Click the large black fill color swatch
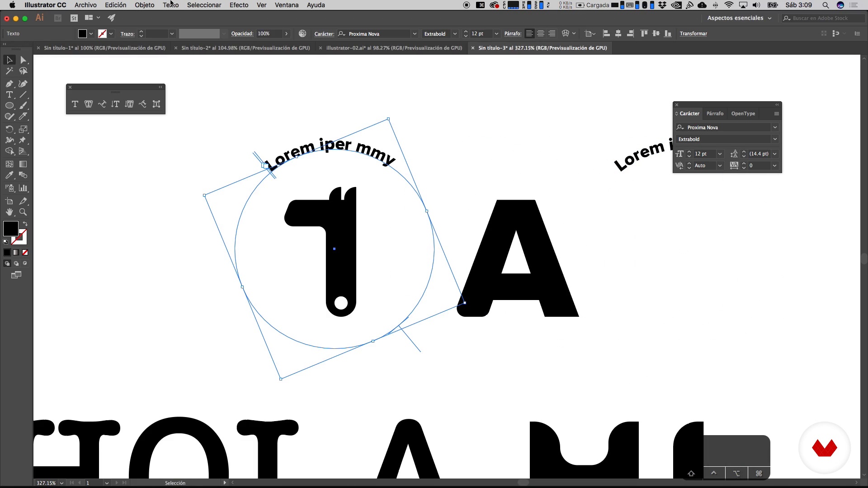The height and width of the screenshot is (488, 868). pos(10,229)
